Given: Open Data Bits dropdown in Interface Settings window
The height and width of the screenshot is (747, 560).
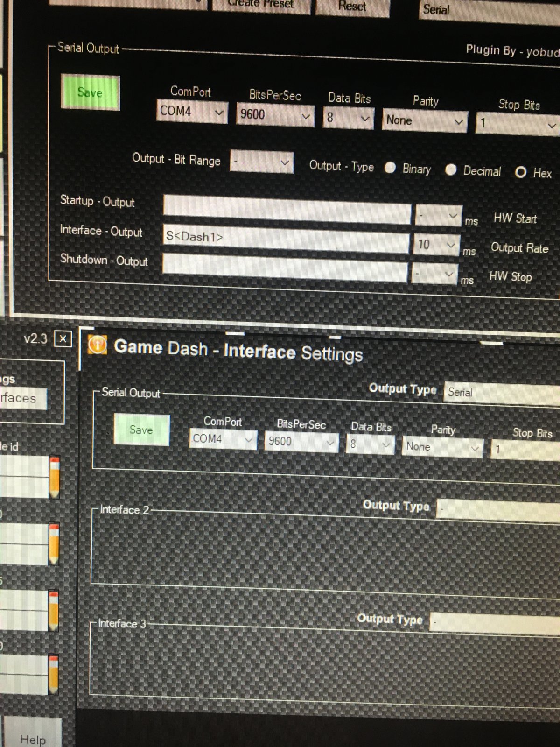Looking at the screenshot, I should point(371,444).
